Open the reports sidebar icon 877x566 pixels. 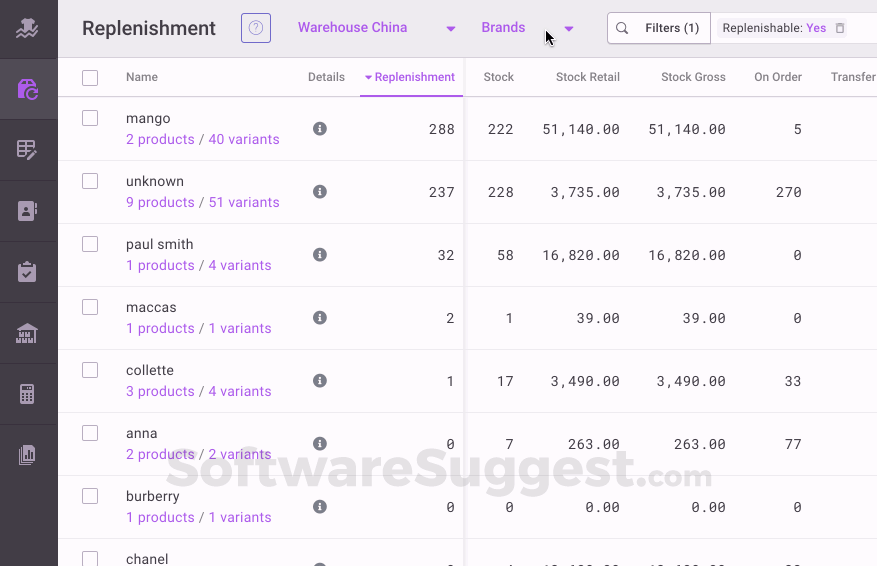point(27,455)
